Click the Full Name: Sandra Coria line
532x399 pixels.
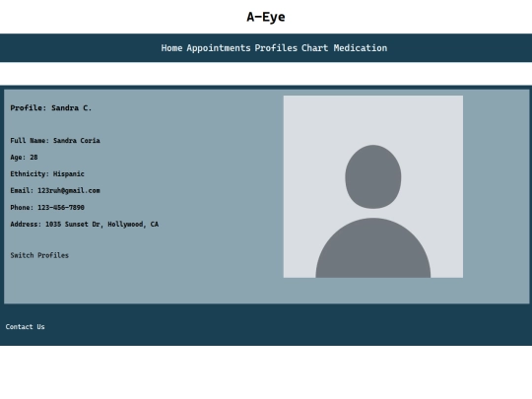(55, 141)
